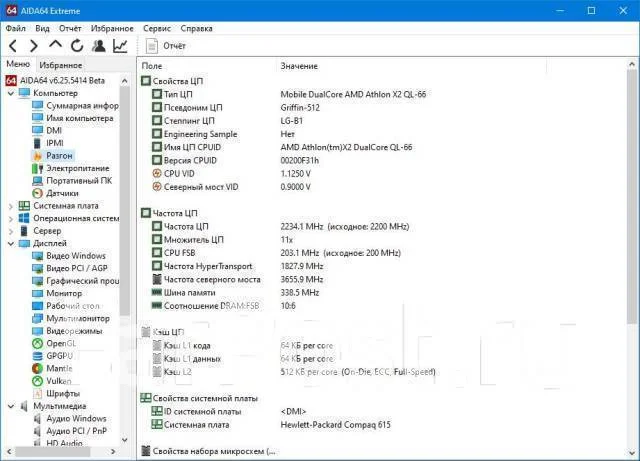
Task: Select the Vulkan tree item
Action: pyautogui.click(x=51, y=381)
